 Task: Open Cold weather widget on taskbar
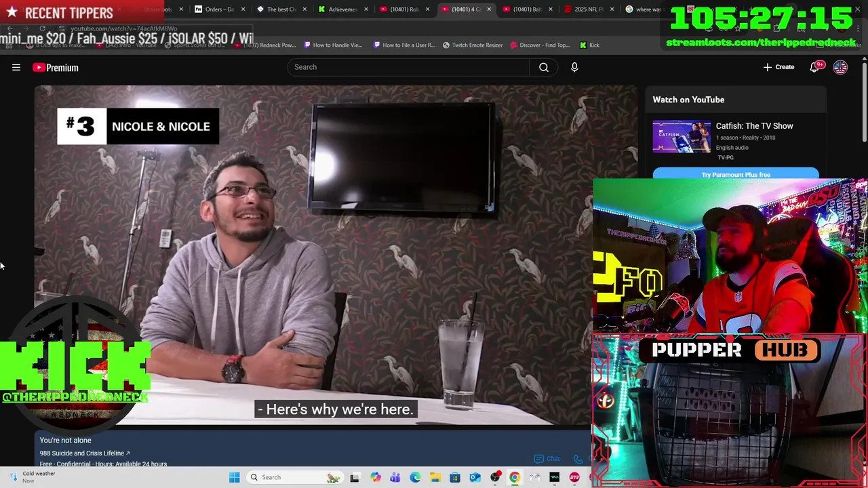click(34, 477)
